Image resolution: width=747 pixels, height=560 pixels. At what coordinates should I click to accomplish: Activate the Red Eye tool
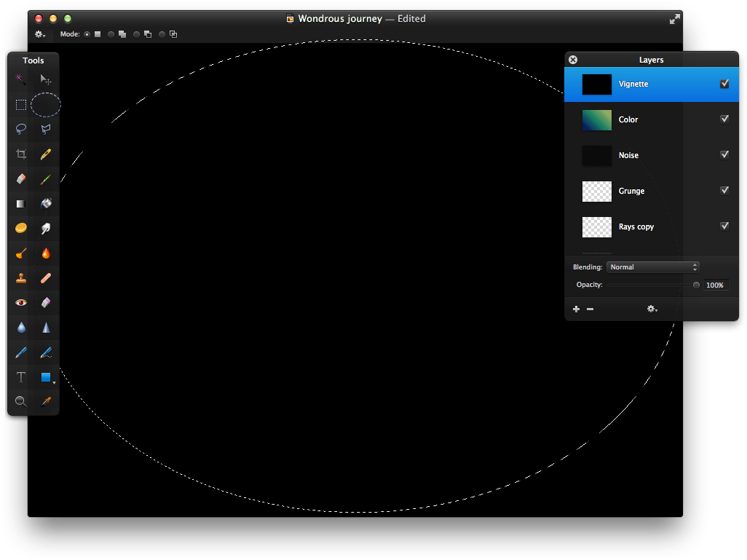20,302
